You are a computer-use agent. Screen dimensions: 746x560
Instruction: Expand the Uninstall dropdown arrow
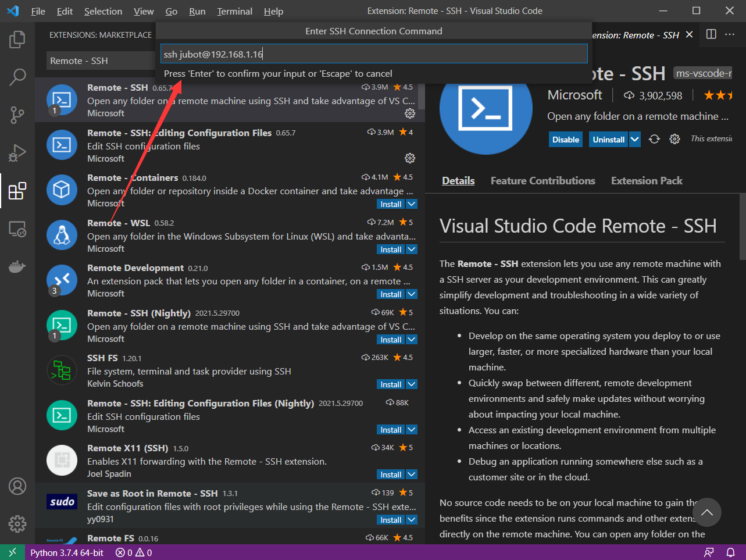click(634, 139)
